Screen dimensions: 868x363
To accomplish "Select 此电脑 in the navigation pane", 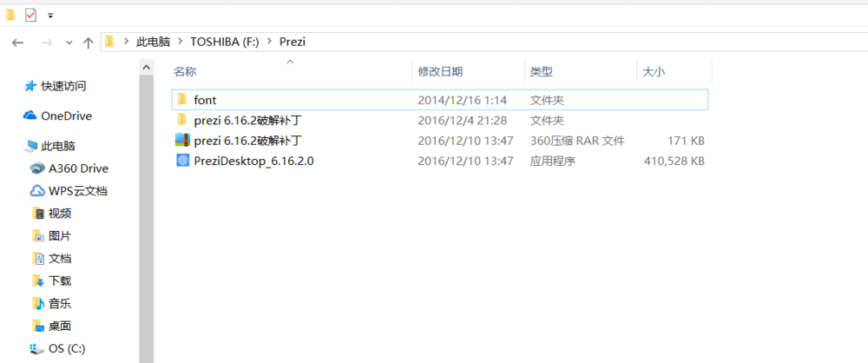I will [x=58, y=146].
